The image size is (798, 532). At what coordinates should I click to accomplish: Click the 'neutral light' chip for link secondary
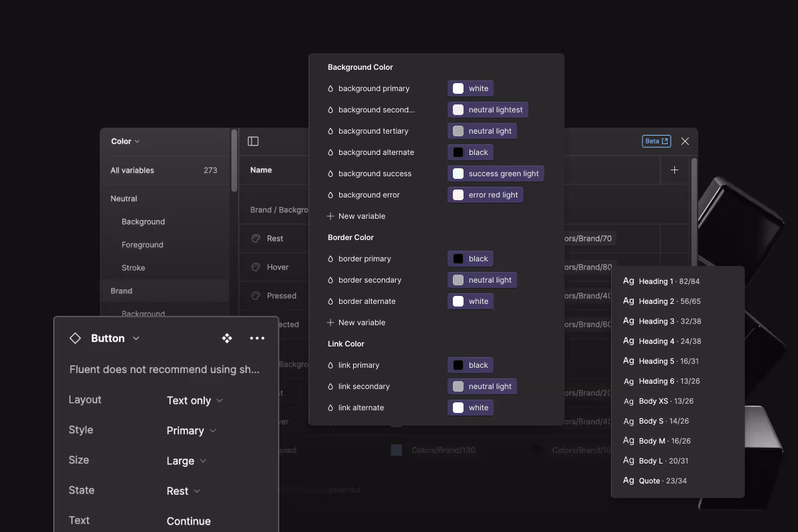(x=482, y=386)
